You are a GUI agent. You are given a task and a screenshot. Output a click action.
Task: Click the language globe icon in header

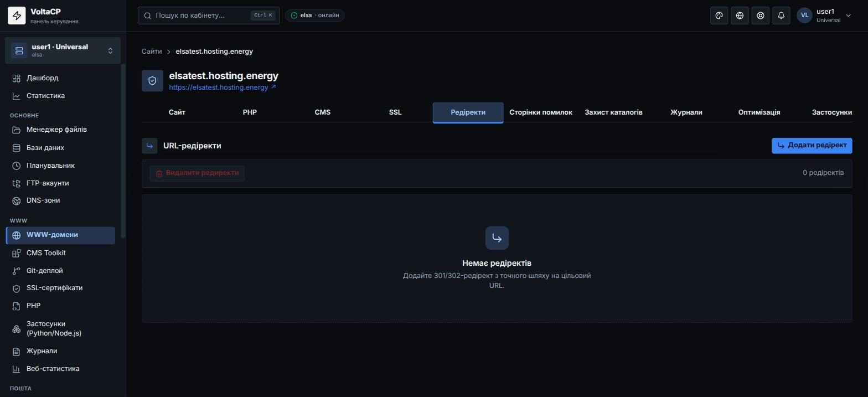[740, 16]
